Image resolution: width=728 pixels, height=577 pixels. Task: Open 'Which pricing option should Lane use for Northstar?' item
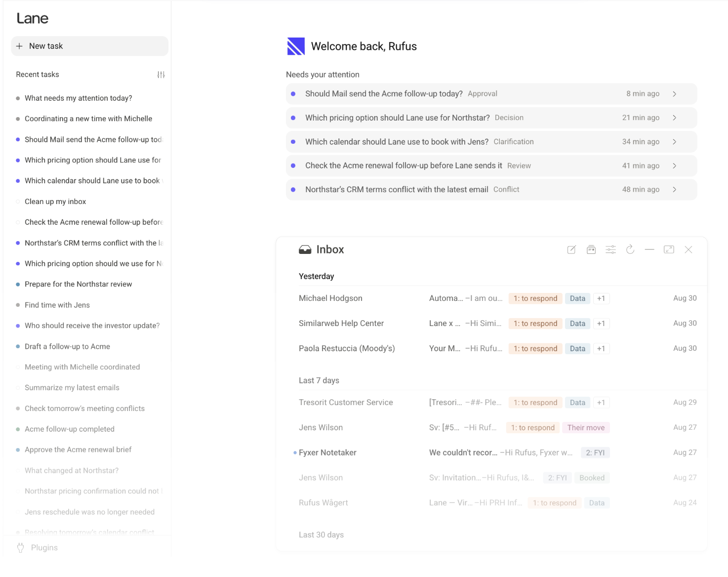coord(491,118)
